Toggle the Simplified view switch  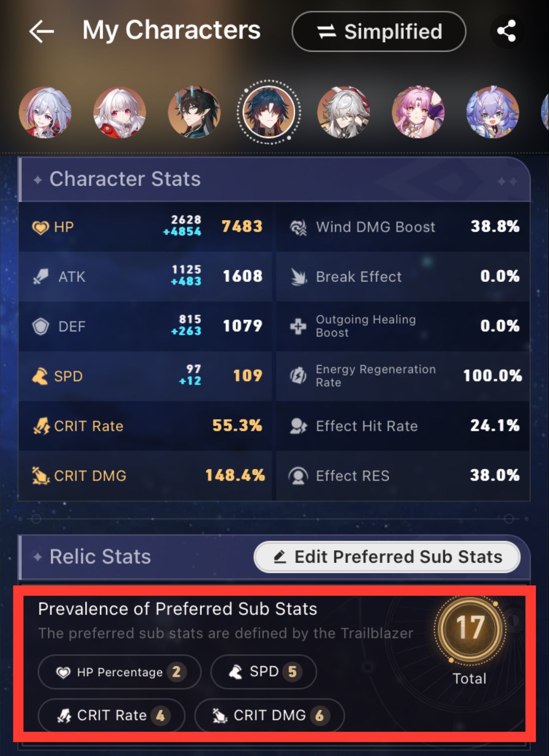click(x=379, y=31)
